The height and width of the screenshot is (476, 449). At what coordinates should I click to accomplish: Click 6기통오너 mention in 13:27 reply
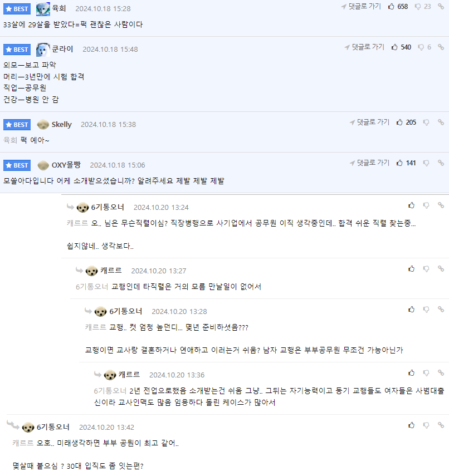click(91, 287)
